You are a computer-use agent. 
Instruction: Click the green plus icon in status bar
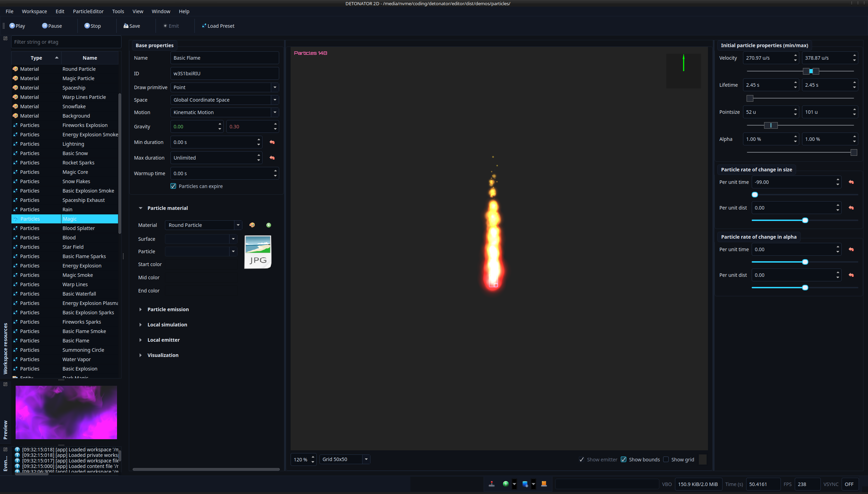click(x=506, y=484)
